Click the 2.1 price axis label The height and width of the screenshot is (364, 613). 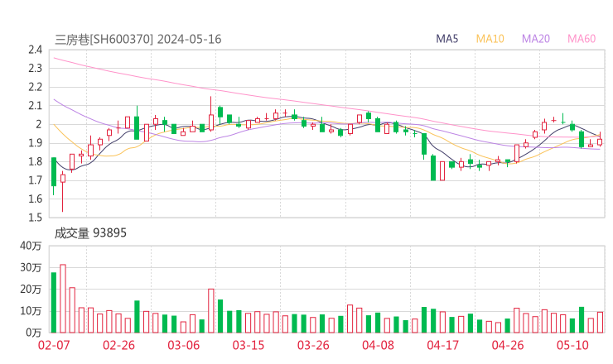point(35,105)
